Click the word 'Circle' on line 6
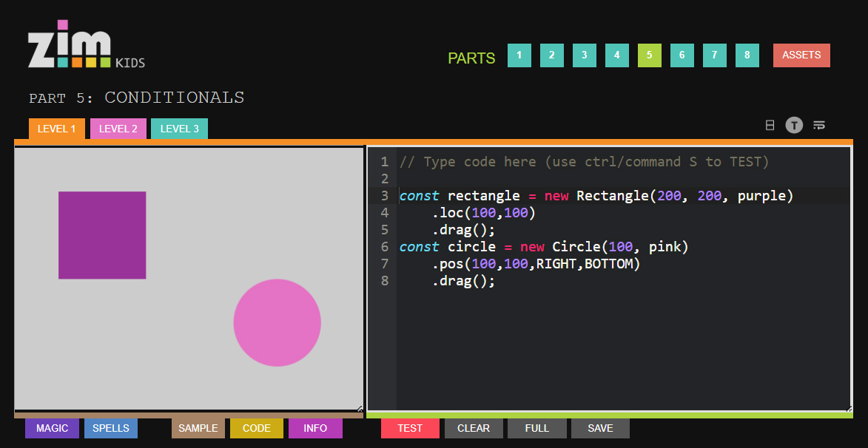This screenshot has height=448, width=868. (576, 247)
